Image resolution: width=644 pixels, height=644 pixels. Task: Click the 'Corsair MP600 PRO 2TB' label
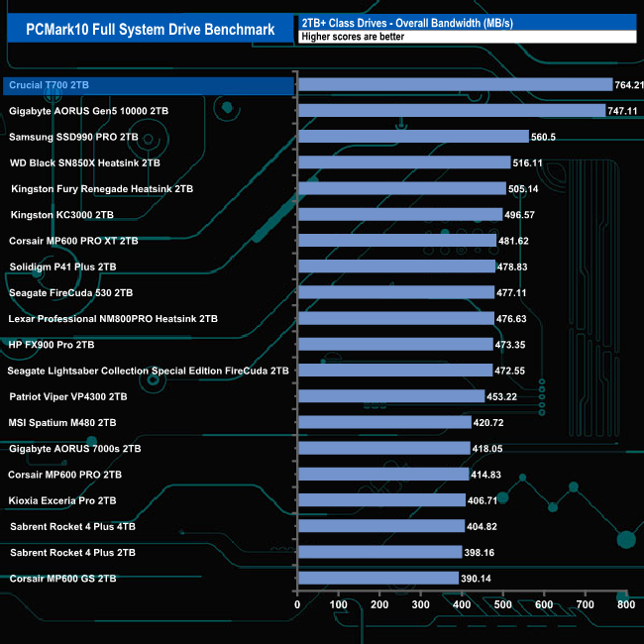coord(64,475)
